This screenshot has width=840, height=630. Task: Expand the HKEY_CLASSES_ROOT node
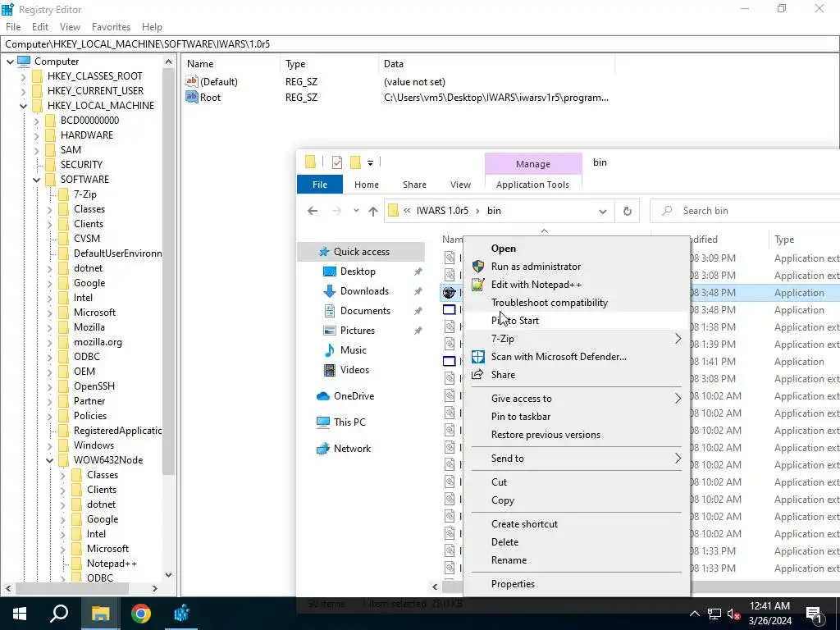(23, 76)
